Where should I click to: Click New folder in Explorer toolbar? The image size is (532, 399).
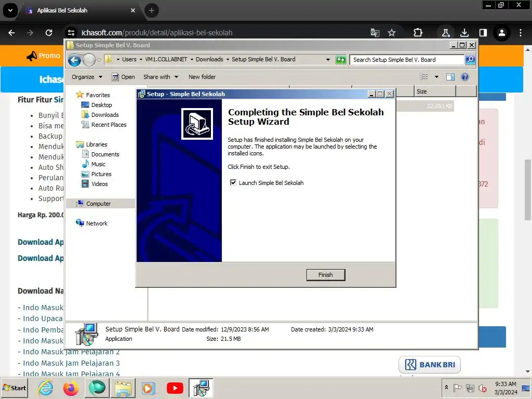click(x=202, y=77)
